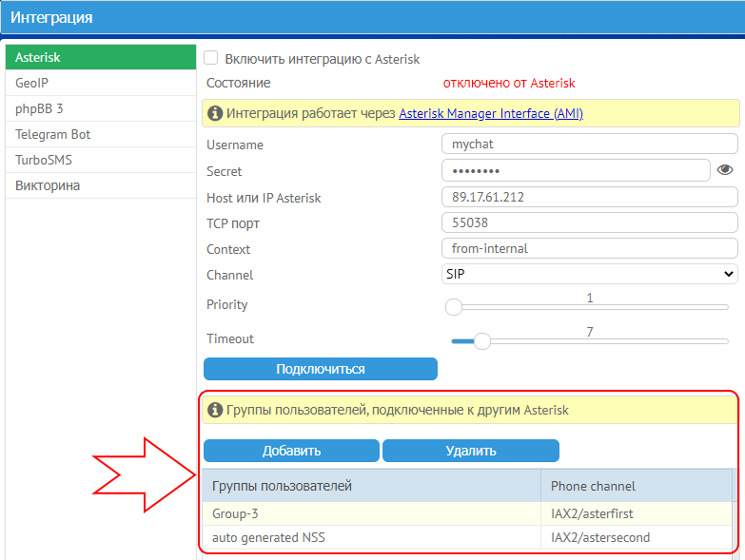
Task: Focus the Username field containing mychat
Action: (x=589, y=145)
